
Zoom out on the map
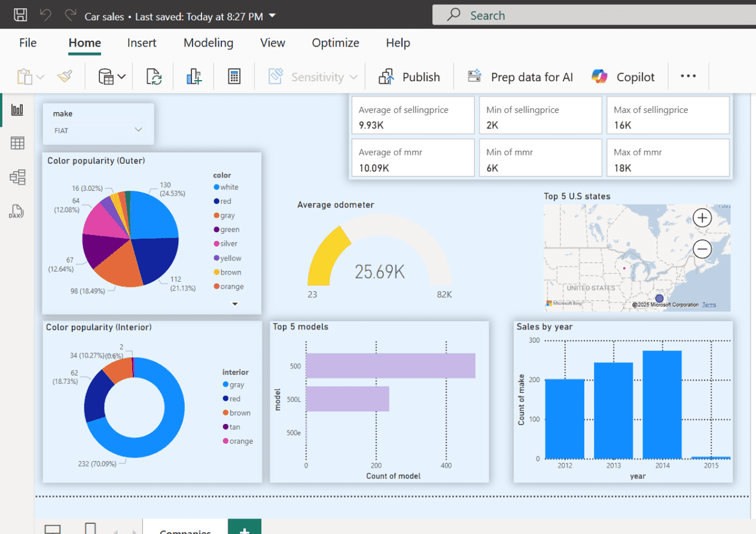(702, 248)
